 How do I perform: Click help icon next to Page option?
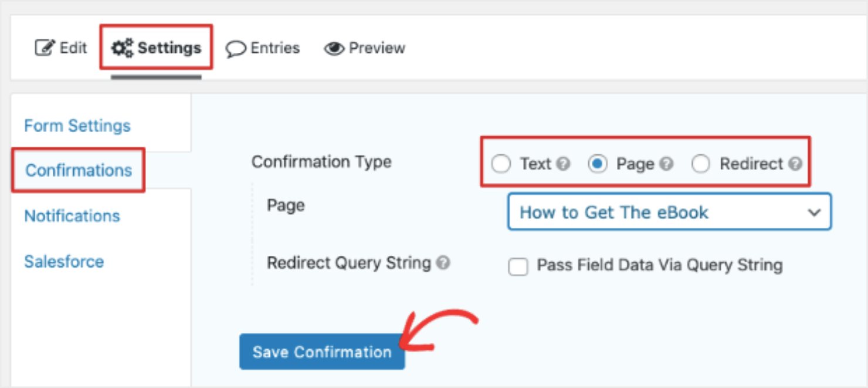(666, 164)
